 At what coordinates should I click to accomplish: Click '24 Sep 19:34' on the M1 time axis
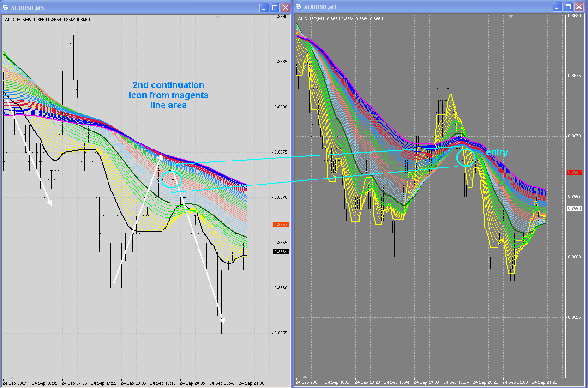coord(456,382)
